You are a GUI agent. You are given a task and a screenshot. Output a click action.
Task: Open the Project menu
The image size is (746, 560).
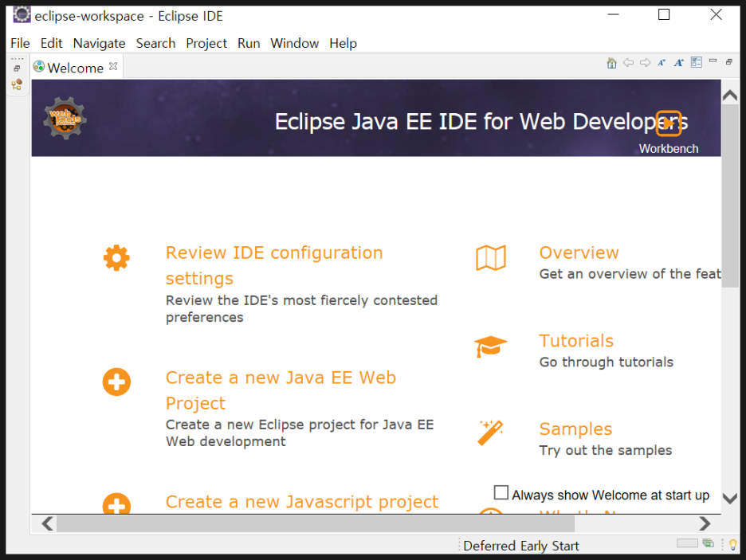click(206, 43)
